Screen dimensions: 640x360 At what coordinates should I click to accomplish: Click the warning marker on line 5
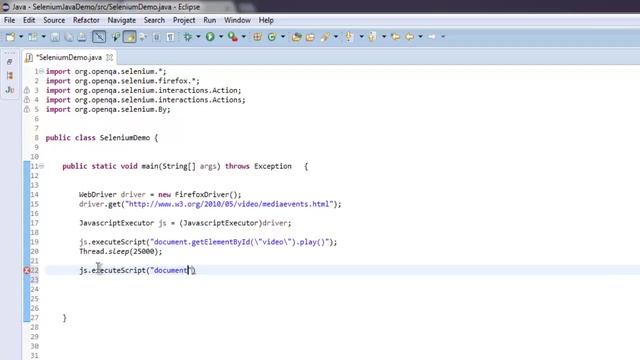tap(27, 109)
